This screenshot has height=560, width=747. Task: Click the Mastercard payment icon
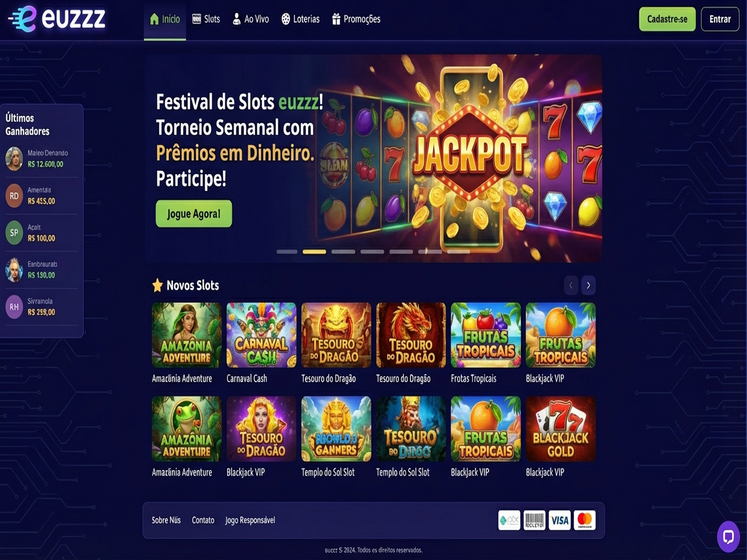pos(584,520)
